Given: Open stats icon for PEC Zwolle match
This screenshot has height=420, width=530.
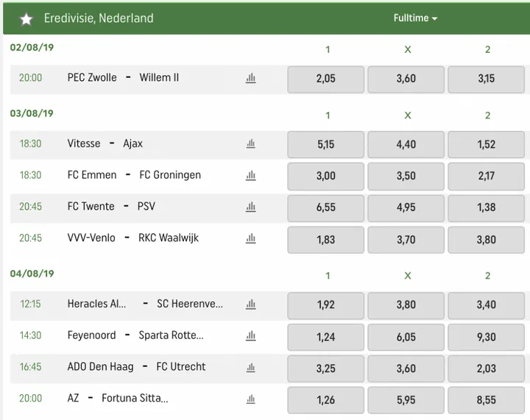Looking at the screenshot, I should coord(251,78).
